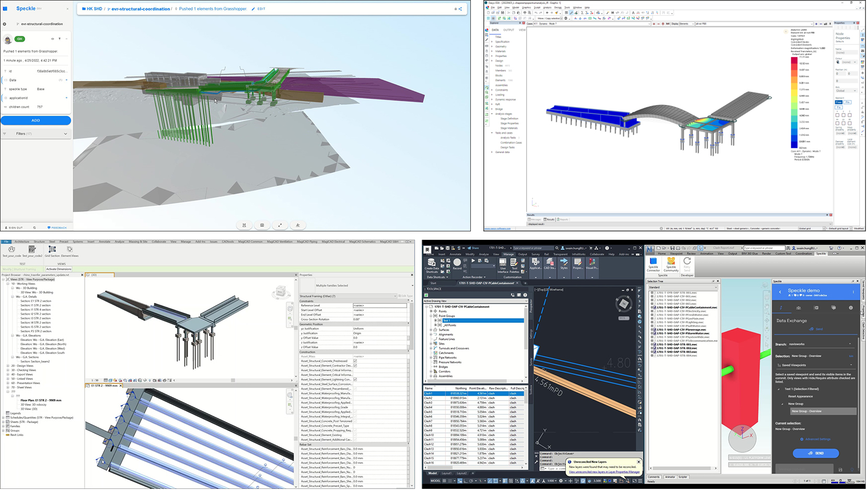Click the zoom extents icon in Speckle viewer toolbar
The height and width of the screenshot is (491, 868).
[x=244, y=226]
